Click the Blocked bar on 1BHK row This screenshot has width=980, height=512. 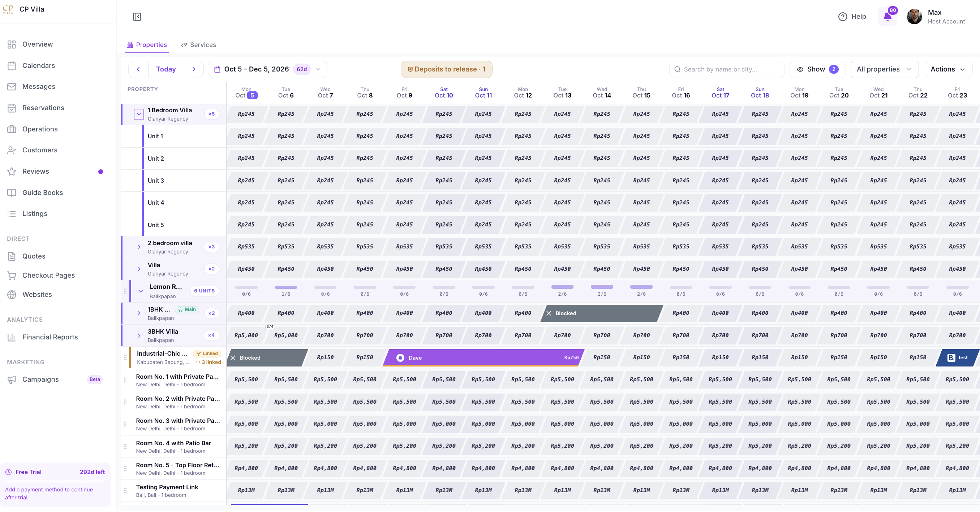click(x=602, y=313)
